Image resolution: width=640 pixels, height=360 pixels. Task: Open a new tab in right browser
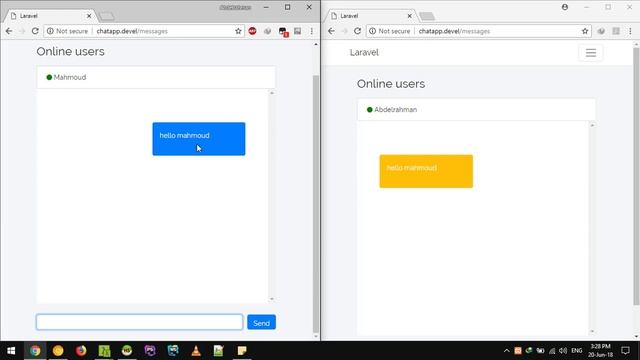pyautogui.click(x=427, y=16)
